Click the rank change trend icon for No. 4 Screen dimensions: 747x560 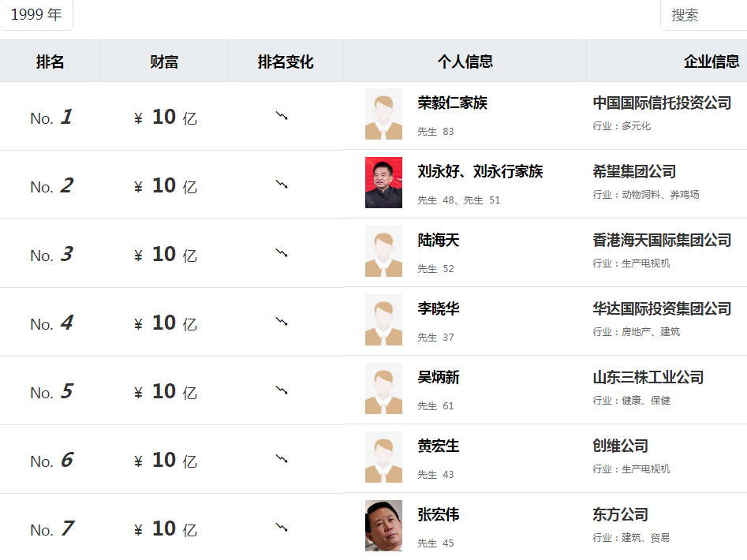point(282,322)
